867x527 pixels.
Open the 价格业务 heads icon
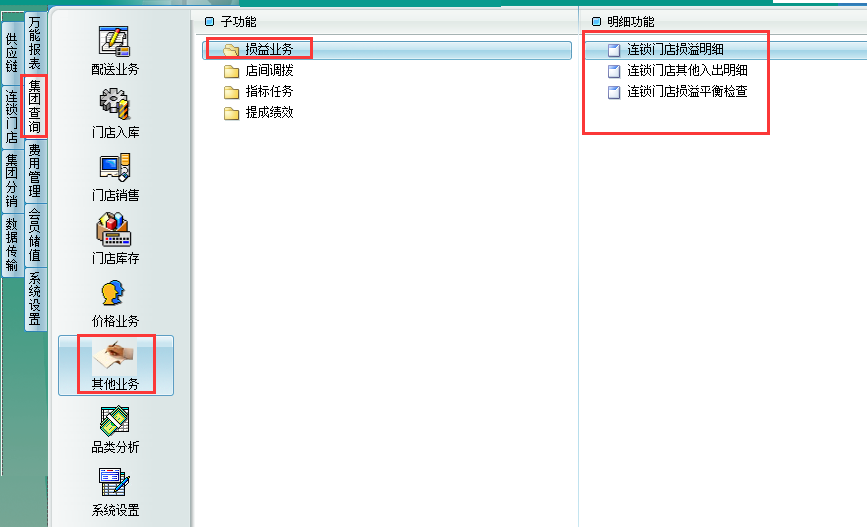pos(113,293)
